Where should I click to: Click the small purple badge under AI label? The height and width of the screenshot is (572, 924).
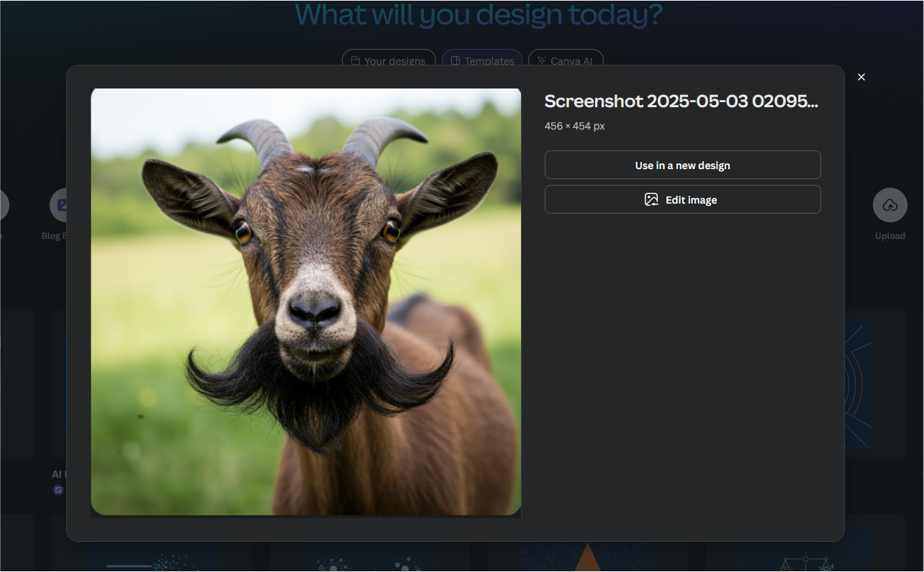click(58, 490)
